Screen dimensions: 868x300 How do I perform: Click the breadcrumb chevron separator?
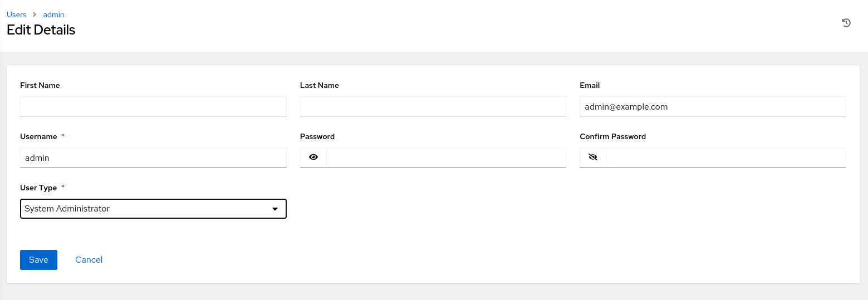click(35, 14)
